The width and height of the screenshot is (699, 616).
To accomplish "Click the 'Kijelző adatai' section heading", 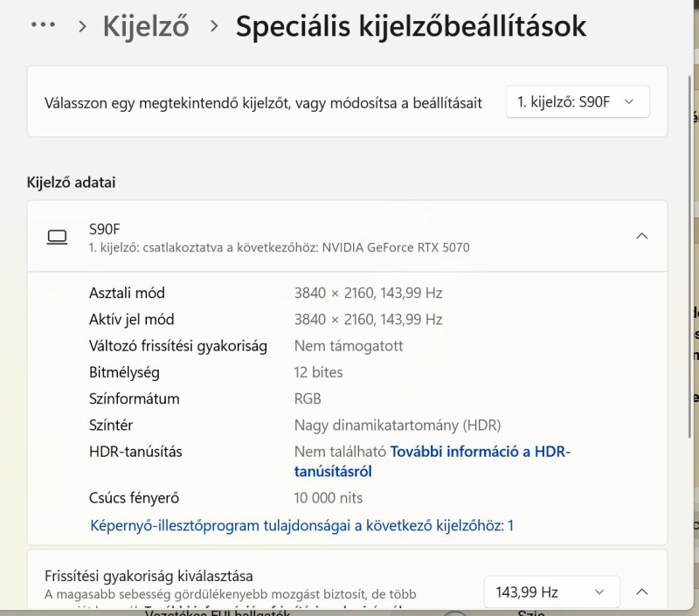I will coord(72,183).
